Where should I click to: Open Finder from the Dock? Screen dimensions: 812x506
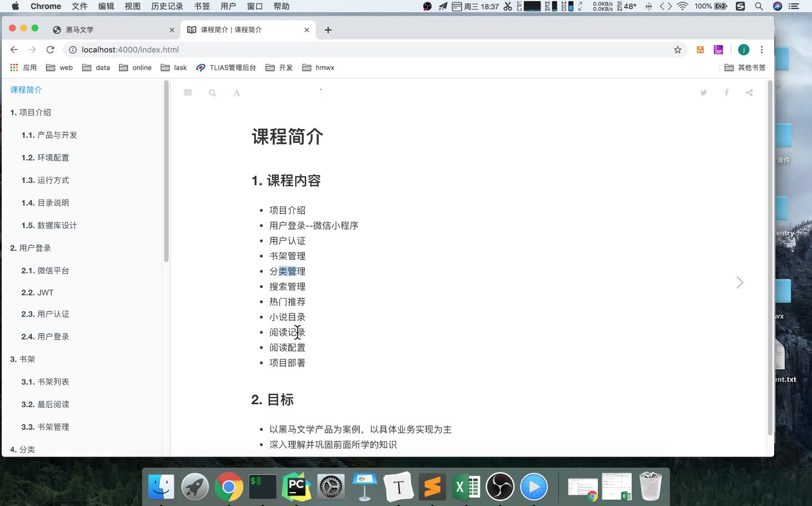[x=161, y=487]
